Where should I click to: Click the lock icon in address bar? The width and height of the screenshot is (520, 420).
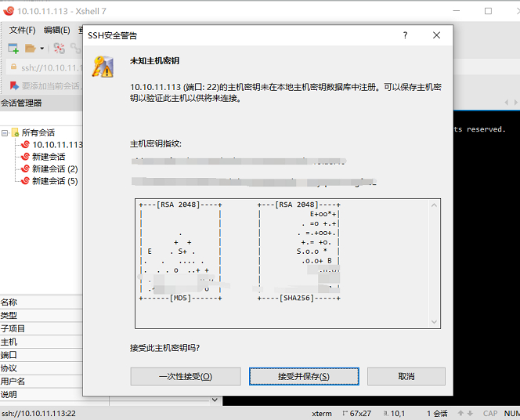tap(13, 67)
